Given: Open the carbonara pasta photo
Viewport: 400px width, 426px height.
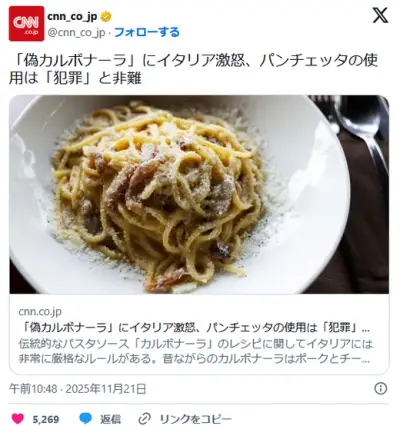Looking at the screenshot, I should [199, 195].
